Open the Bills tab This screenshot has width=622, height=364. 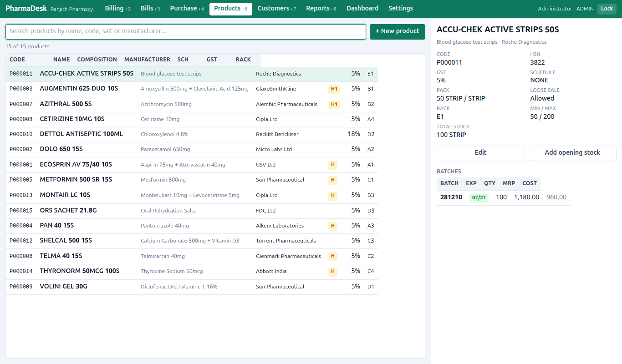pos(150,9)
